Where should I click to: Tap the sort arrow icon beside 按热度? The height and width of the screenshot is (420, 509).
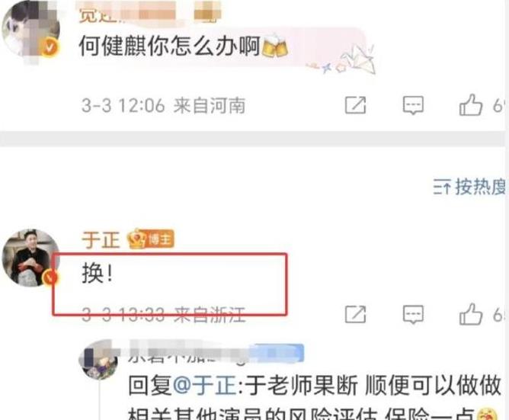(x=442, y=188)
